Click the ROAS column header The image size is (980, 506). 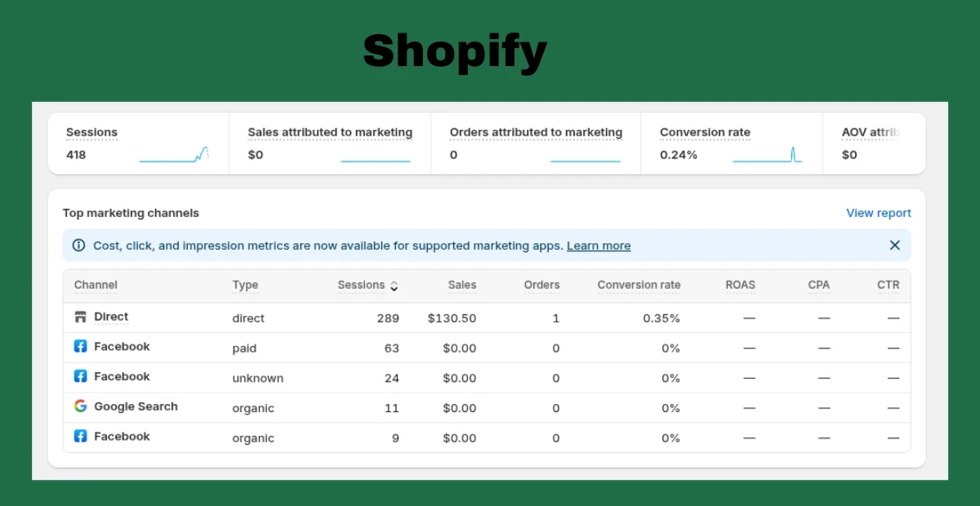(x=740, y=285)
